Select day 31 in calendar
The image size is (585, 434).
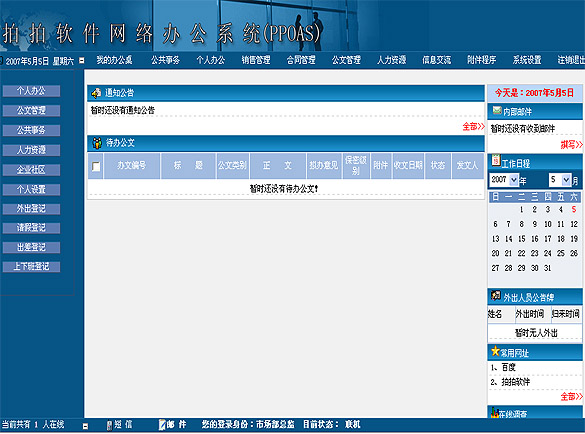tap(547, 268)
